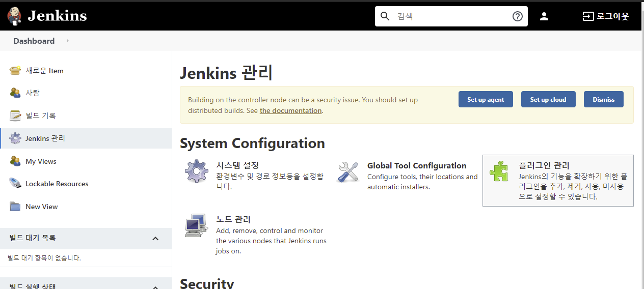The width and height of the screenshot is (644, 289).
Task: Click the 플러그인 관리 puzzle piece icon
Action: (499, 171)
